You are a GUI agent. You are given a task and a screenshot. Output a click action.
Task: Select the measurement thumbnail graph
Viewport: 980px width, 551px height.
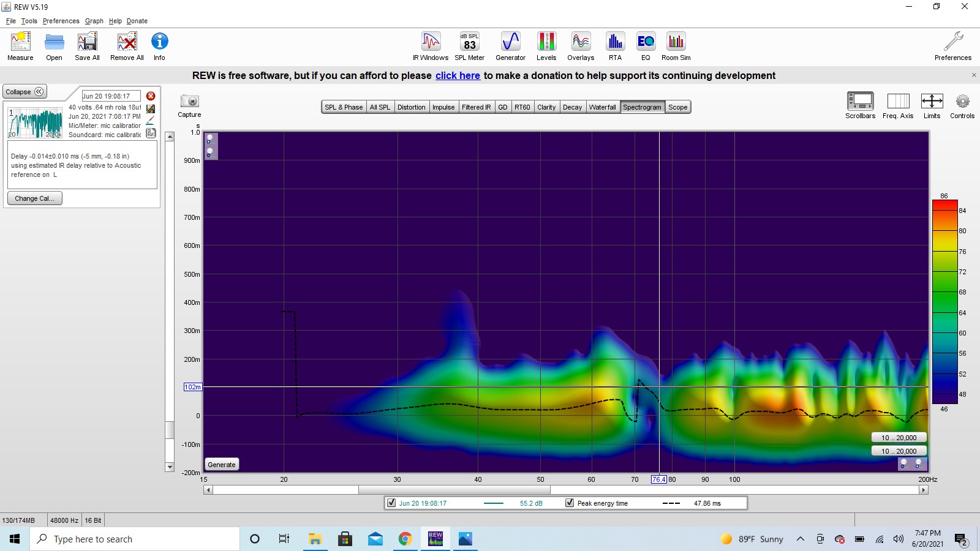[35, 122]
